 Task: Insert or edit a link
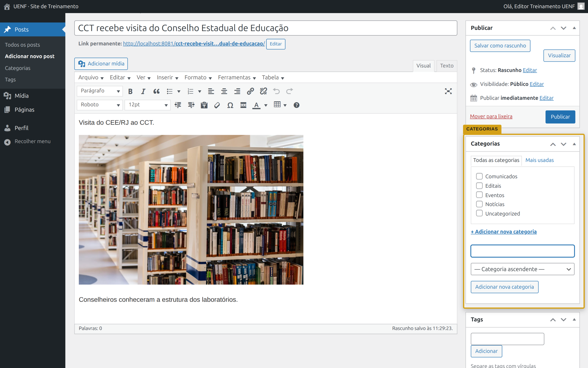pos(250,91)
